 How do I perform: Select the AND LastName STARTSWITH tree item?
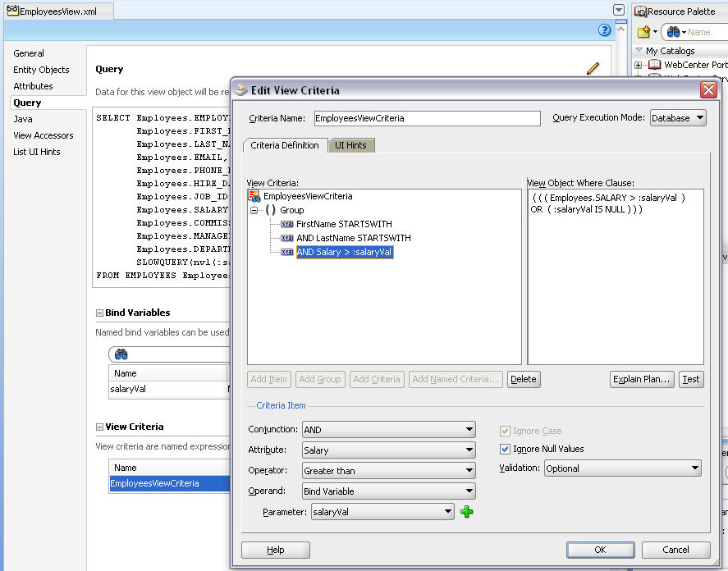coord(353,238)
